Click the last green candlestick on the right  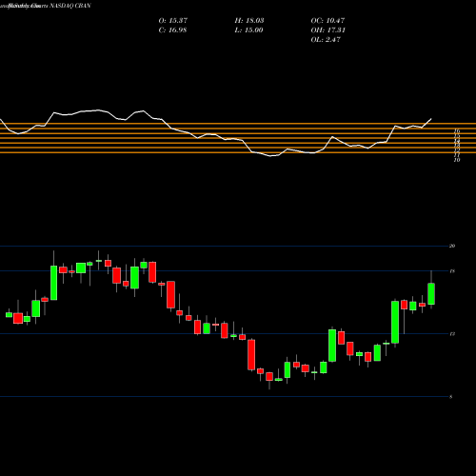[431, 294]
